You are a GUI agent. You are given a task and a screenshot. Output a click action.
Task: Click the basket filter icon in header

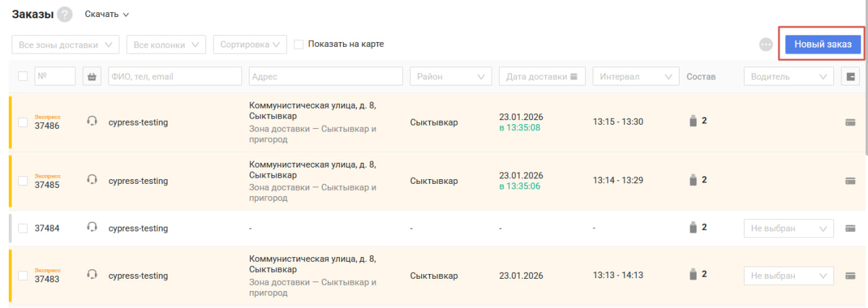point(92,77)
